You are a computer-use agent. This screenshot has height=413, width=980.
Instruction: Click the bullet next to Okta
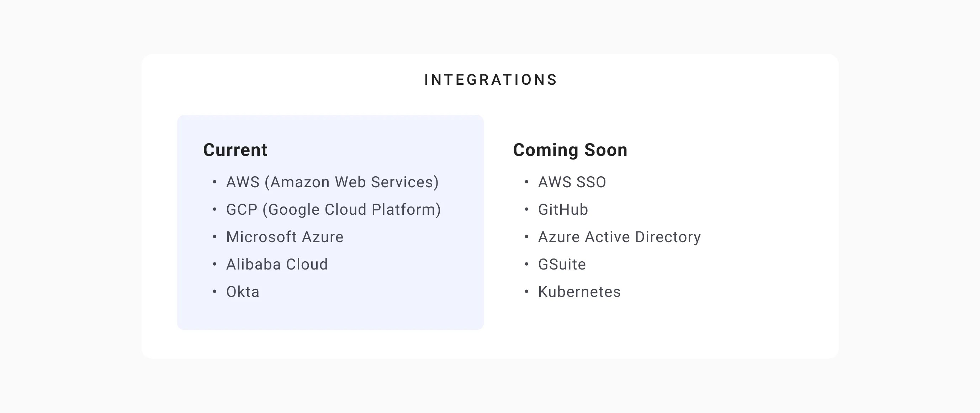[x=214, y=292]
